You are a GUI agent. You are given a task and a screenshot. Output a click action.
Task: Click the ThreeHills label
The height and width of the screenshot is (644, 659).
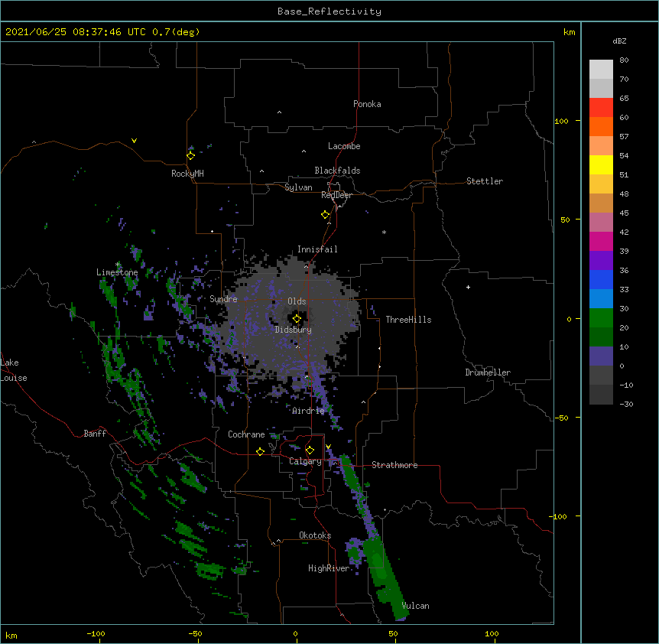(x=408, y=320)
